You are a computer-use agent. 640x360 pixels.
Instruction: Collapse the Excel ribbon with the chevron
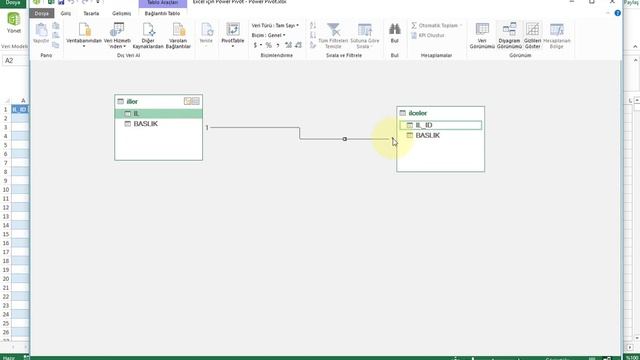coord(635,47)
